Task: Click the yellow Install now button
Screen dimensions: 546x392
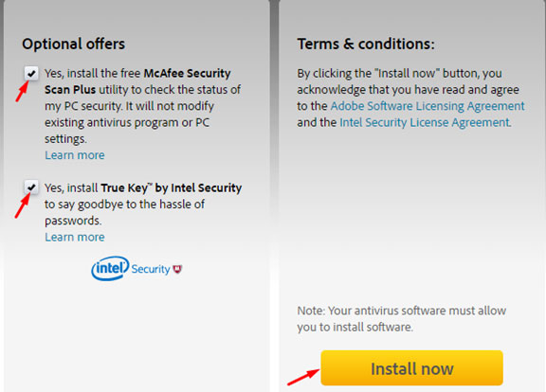Action: pyautogui.click(x=412, y=368)
